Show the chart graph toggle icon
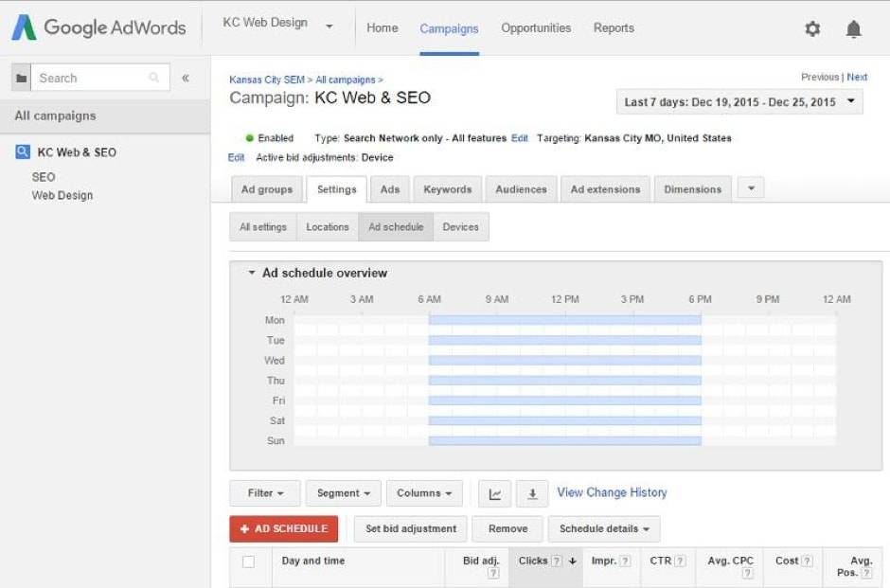This screenshot has height=588, width=890. [494, 493]
